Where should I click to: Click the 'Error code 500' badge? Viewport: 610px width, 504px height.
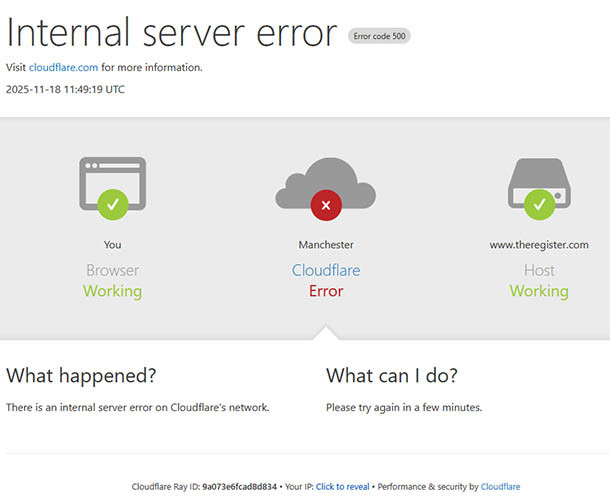coord(379,36)
